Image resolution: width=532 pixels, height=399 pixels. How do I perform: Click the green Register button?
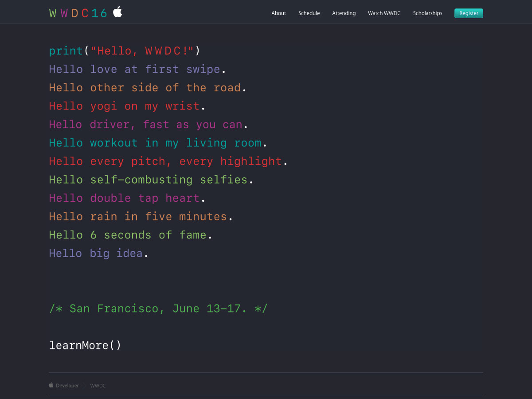469,13
